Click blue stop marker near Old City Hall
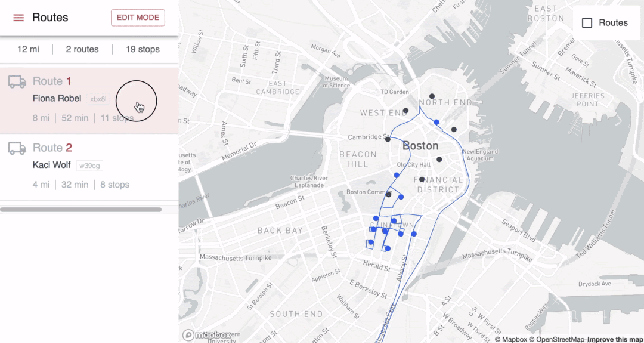Viewport: 644px width, 343px height. coord(396,175)
